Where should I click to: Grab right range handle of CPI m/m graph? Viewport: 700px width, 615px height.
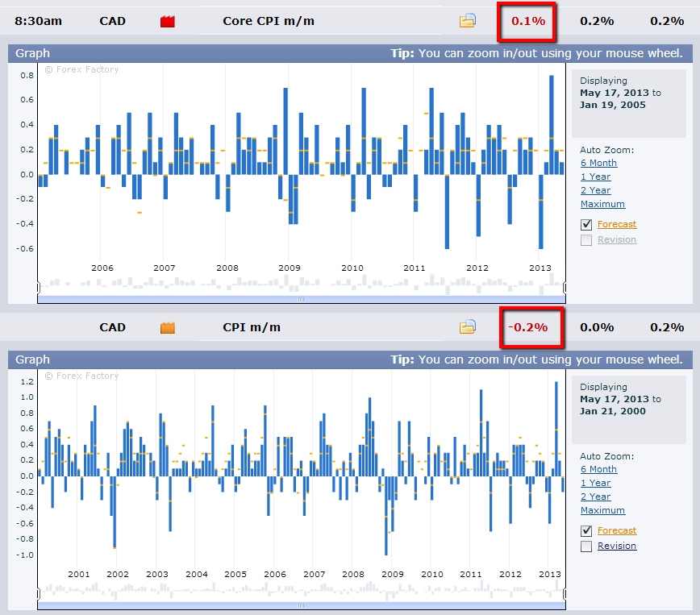(565, 593)
